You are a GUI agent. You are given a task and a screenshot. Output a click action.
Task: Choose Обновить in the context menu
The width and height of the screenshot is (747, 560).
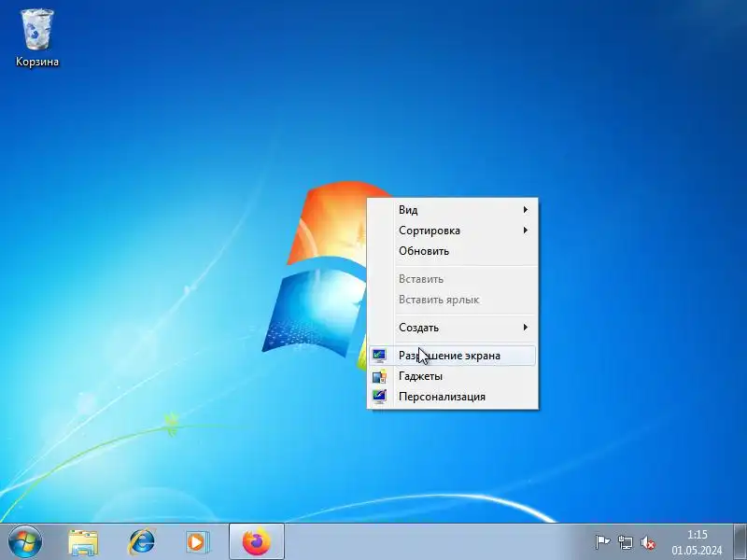click(453, 251)
